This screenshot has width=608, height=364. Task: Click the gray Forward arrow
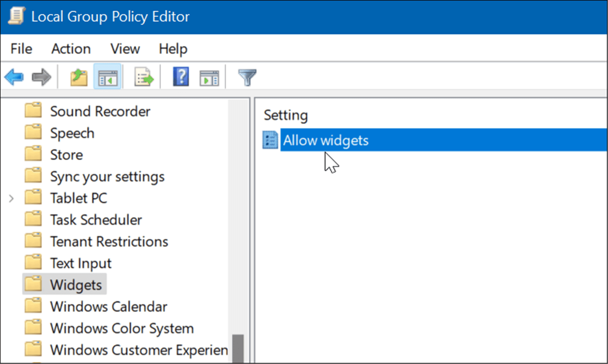[41, 77]
